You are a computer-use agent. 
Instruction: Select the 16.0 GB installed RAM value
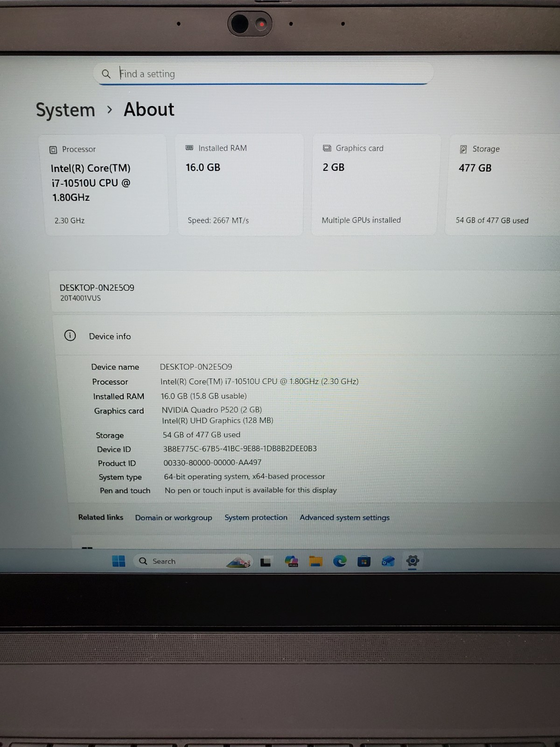pos(203,167)
